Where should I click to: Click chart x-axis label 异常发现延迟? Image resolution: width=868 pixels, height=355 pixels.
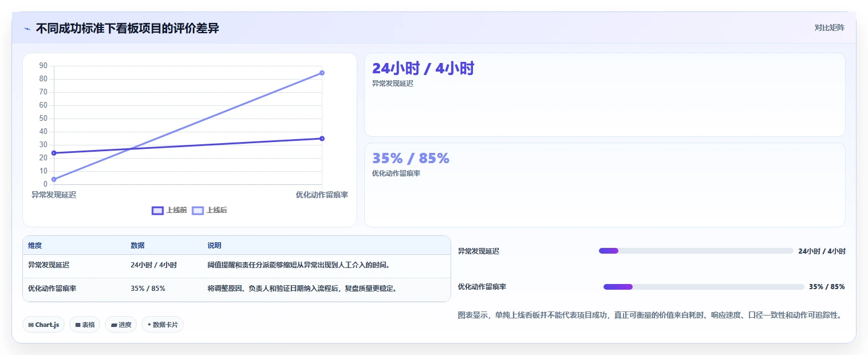click(54, 195)
